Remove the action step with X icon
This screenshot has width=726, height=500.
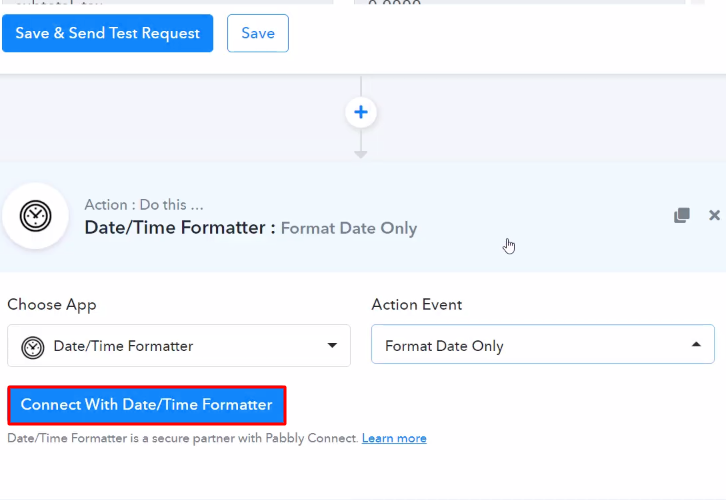click(x=714, y=215)
